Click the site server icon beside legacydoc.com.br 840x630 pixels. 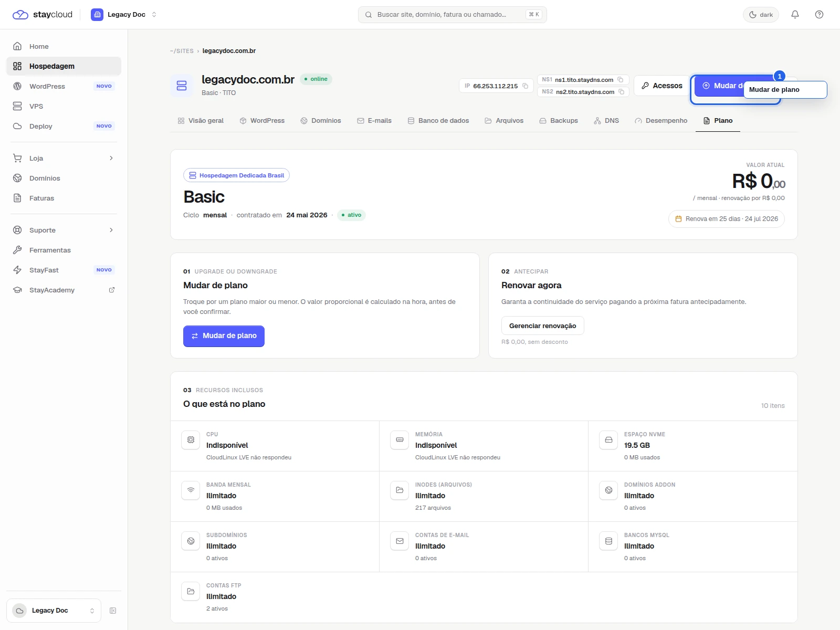click(182, 86)
